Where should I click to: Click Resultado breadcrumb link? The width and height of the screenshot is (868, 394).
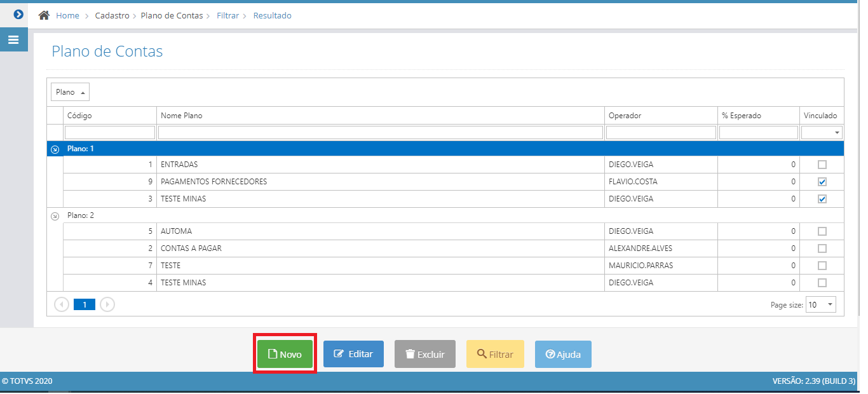(273, 15)
